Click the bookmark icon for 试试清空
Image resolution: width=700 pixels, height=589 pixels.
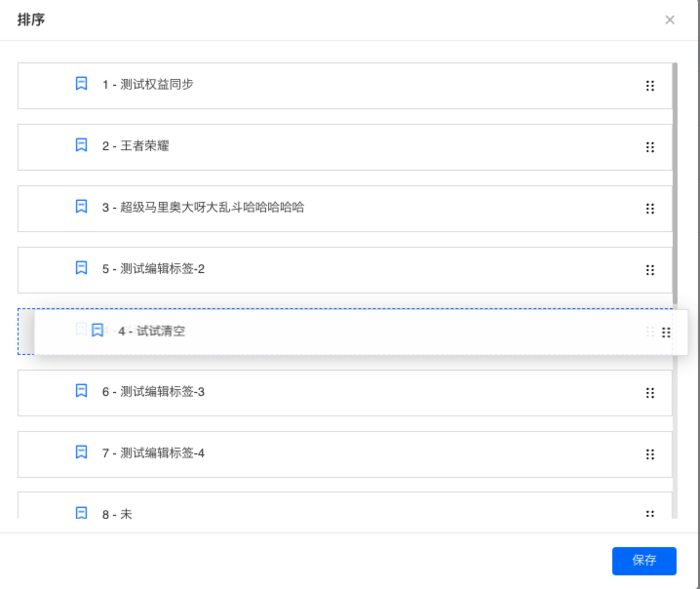click(x=97, y=331)
